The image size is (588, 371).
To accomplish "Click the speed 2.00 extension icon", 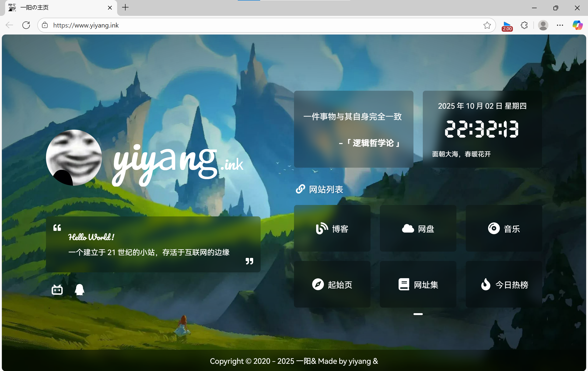I will [x=507, y=26].
